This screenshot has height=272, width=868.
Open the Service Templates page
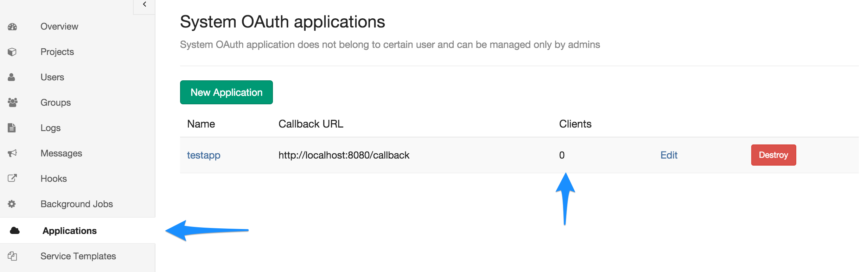point(78,256)
